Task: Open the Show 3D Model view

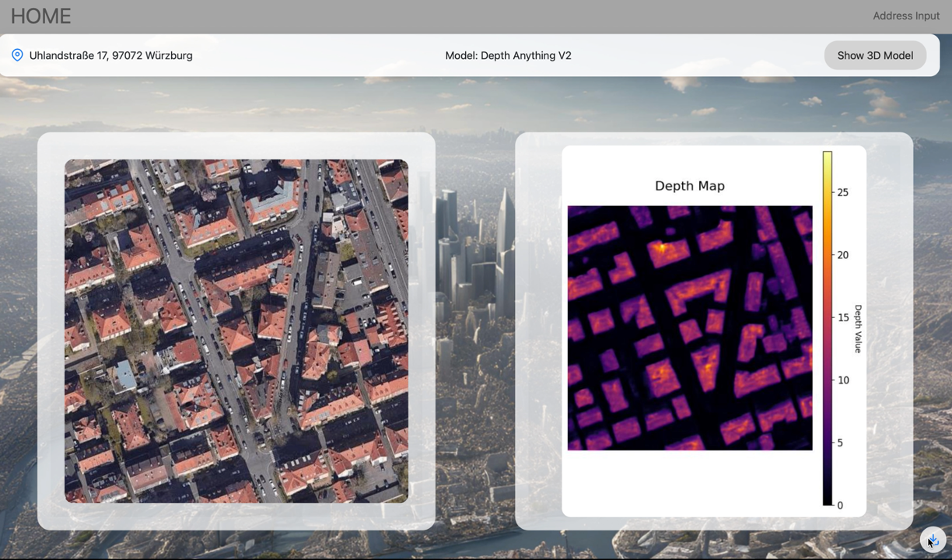Action: 875,55
